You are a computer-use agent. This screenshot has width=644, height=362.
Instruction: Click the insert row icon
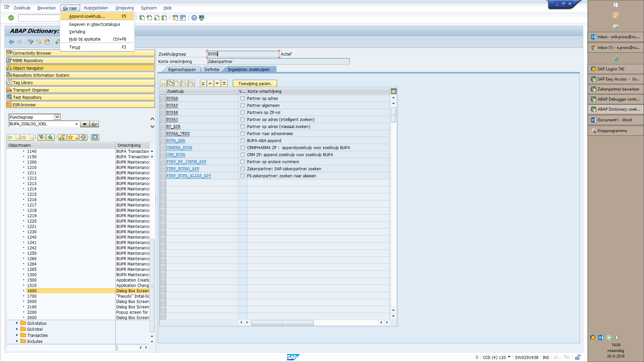(184, 83)
